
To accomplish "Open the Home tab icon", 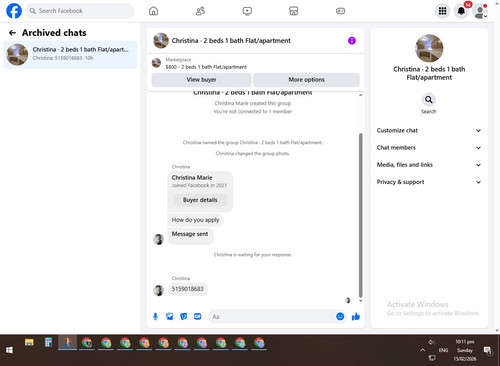I will (x=153, y=11).
